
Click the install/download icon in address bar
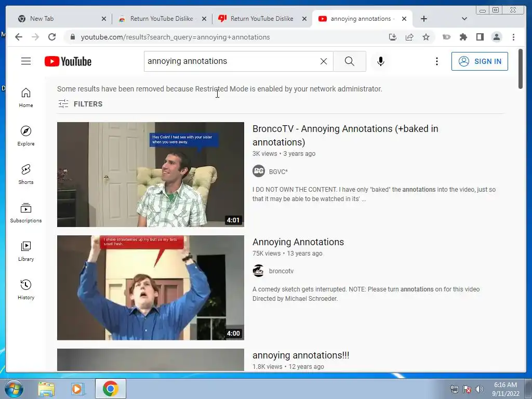[x=393, y=37]
